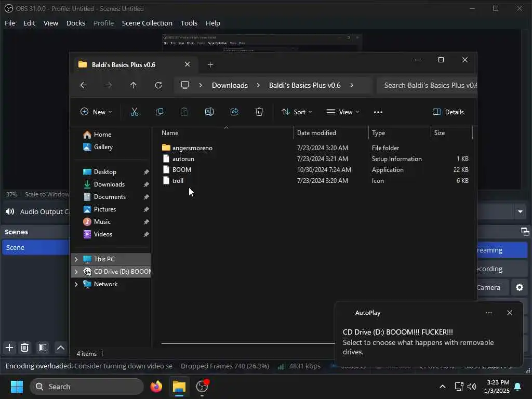Viewport: 532px width, 399px height.
Task: Open the OBS Scene Collection menu
Action: 147,23
